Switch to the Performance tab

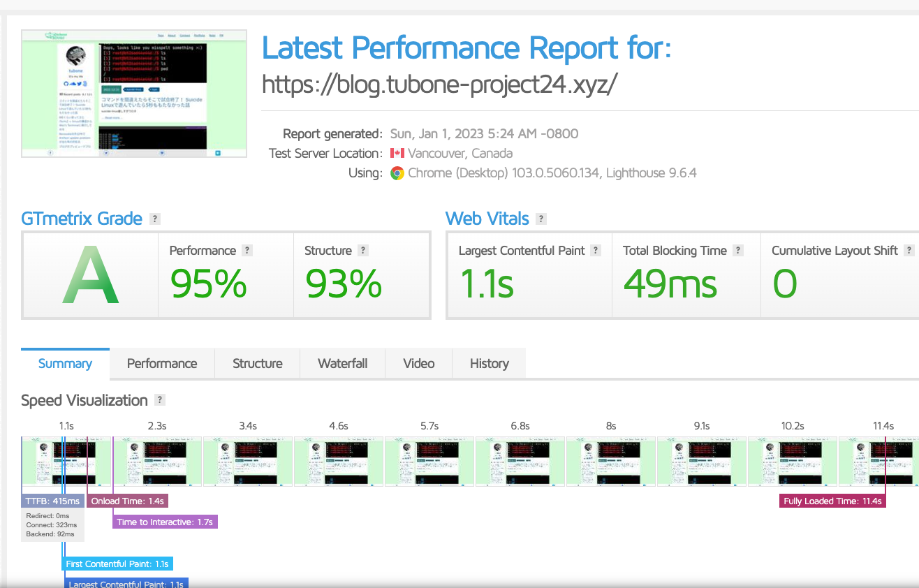click(x=162, y=364)
